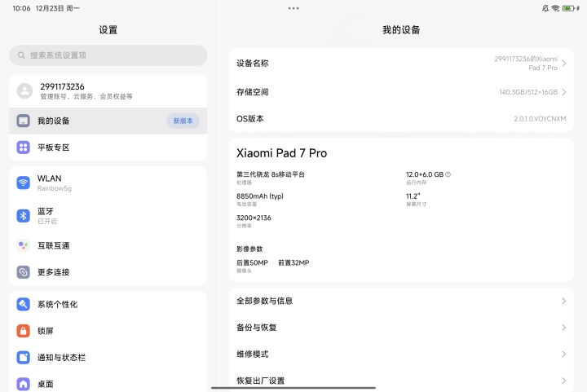Tap the Xiaomi Pad 7 Pro heading
587x392 pixels.
(281, 153)
